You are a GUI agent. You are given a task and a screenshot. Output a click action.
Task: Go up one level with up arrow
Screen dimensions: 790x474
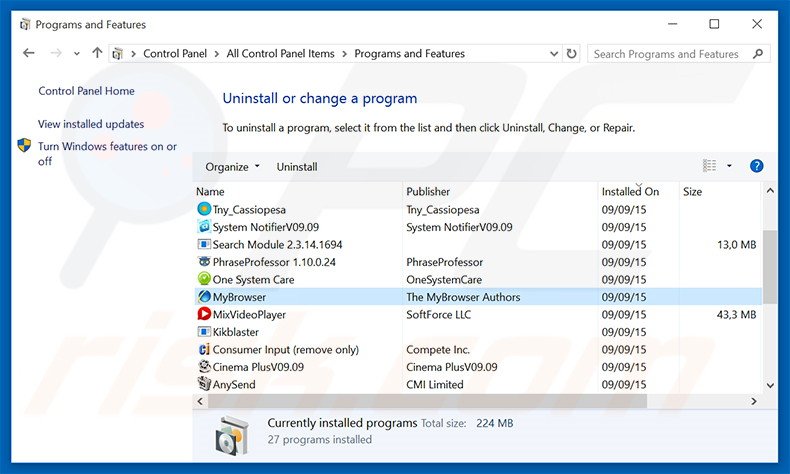[97, 52]
